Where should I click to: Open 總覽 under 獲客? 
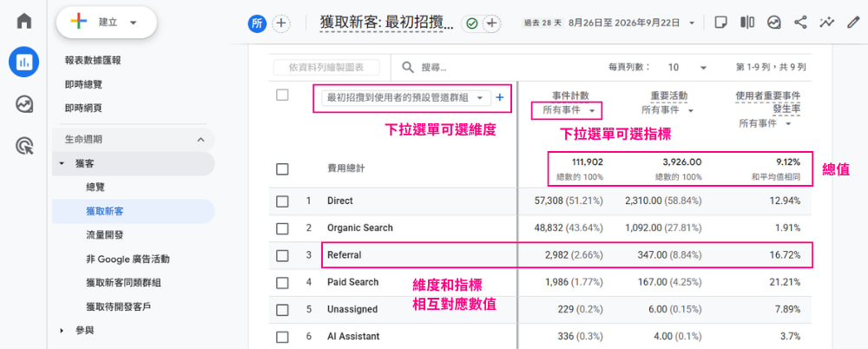95,188
